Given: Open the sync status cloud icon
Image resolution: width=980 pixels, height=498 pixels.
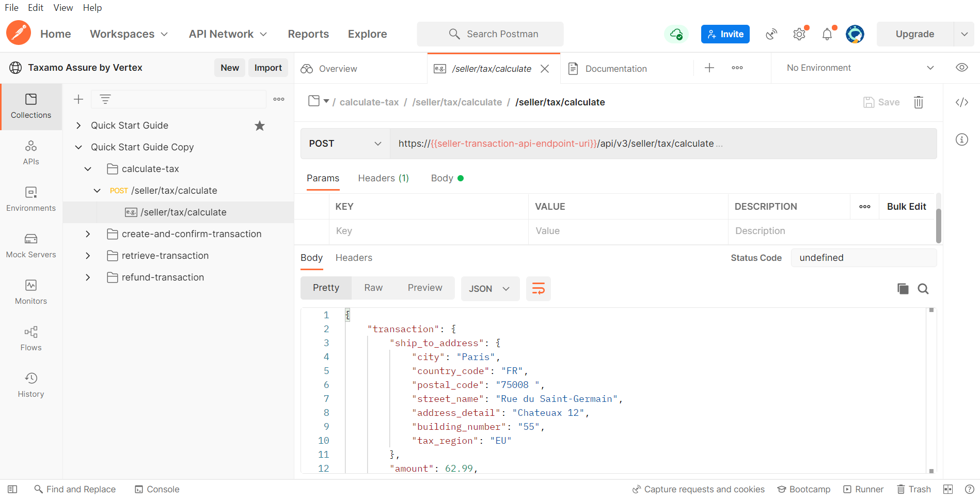Looking at the screenshot, I should [x=676, y=34].
